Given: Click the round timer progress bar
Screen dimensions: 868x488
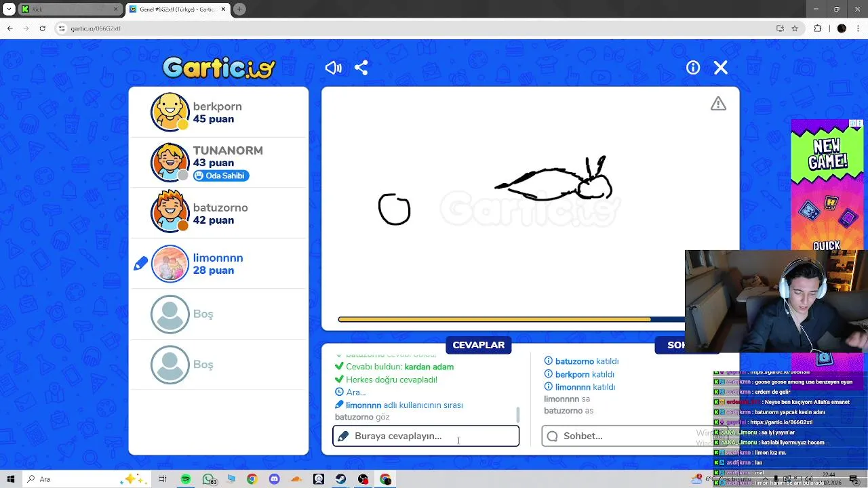Looking at the screenshot, I should tap(512, 319).
